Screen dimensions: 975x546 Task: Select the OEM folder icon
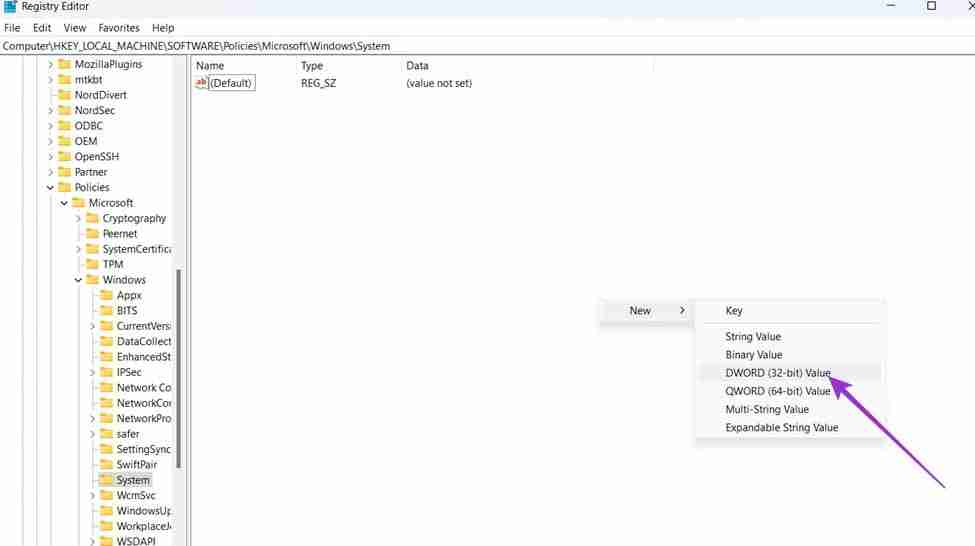pos(65,141)
